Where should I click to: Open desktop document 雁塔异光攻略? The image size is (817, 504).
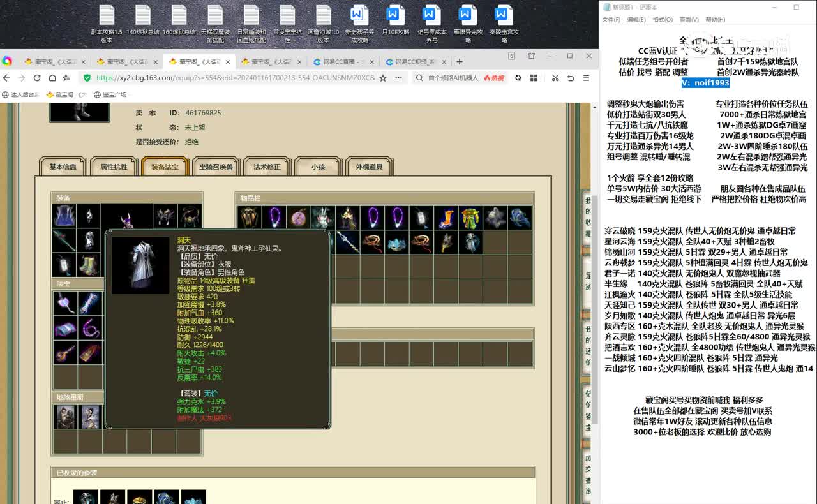468,24
